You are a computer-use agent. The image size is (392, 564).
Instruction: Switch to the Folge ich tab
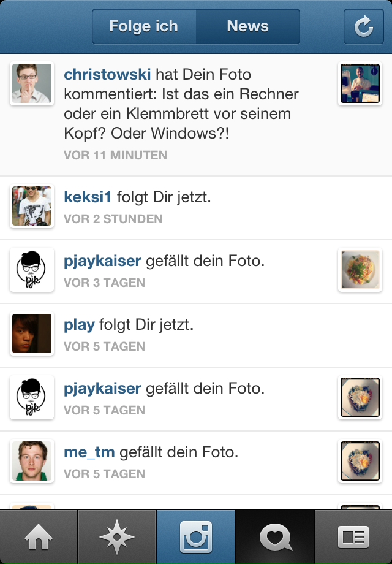(144, 26)
